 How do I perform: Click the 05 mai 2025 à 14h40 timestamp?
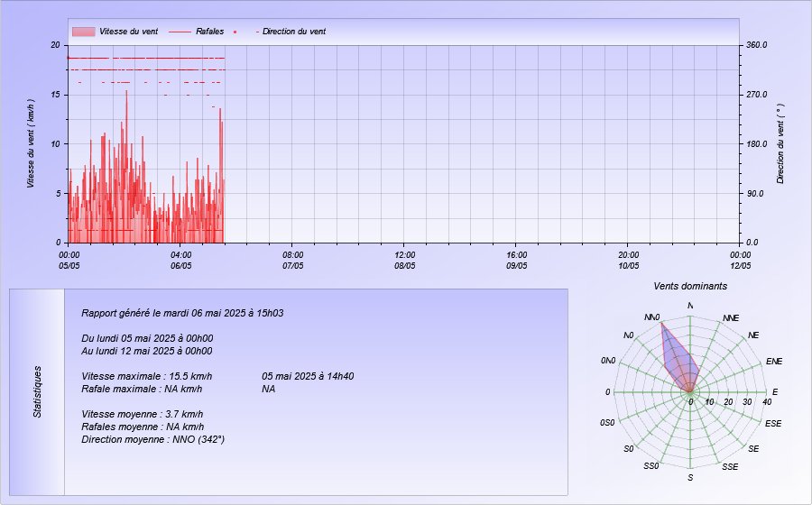click(x=308, y=376)
